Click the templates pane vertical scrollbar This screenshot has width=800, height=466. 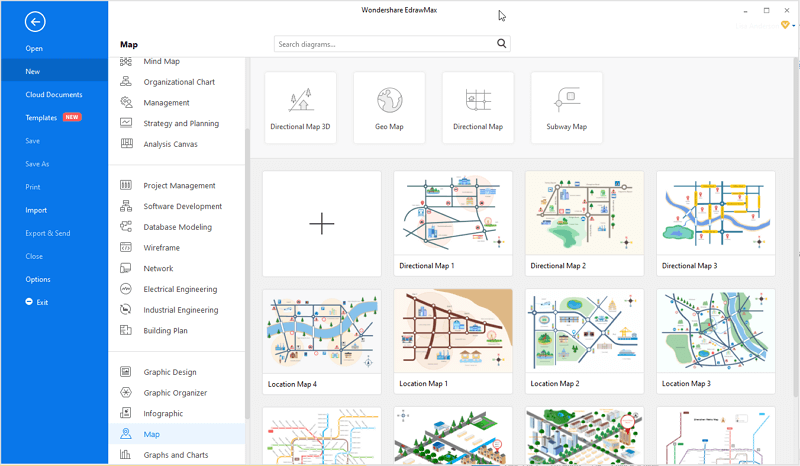coord(796,227)
